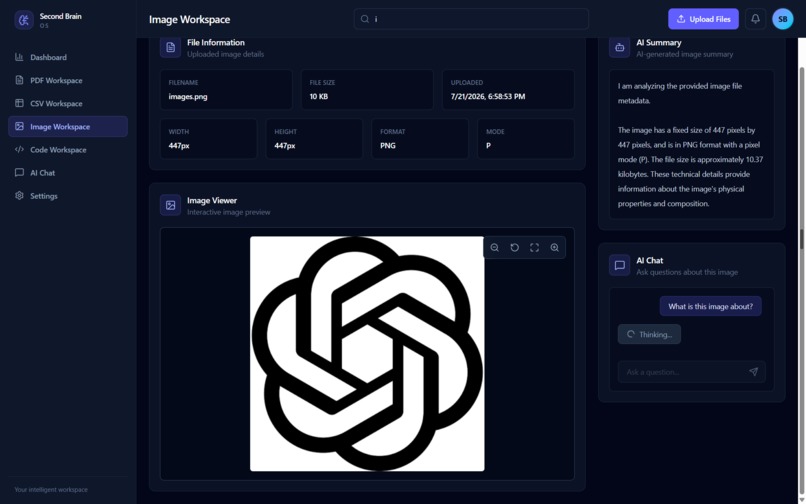Click the File Information document icon
The image size is (806, 504).
(170, 47)
